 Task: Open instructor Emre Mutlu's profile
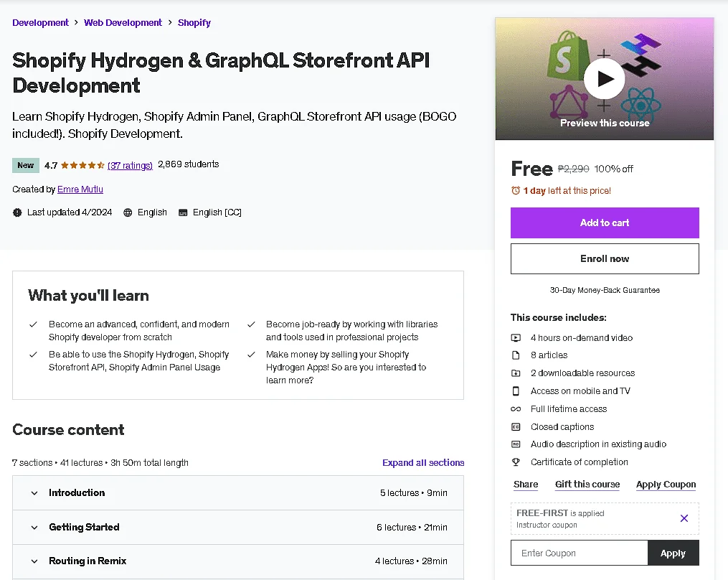pyautogui.click(x=80, y=190)
